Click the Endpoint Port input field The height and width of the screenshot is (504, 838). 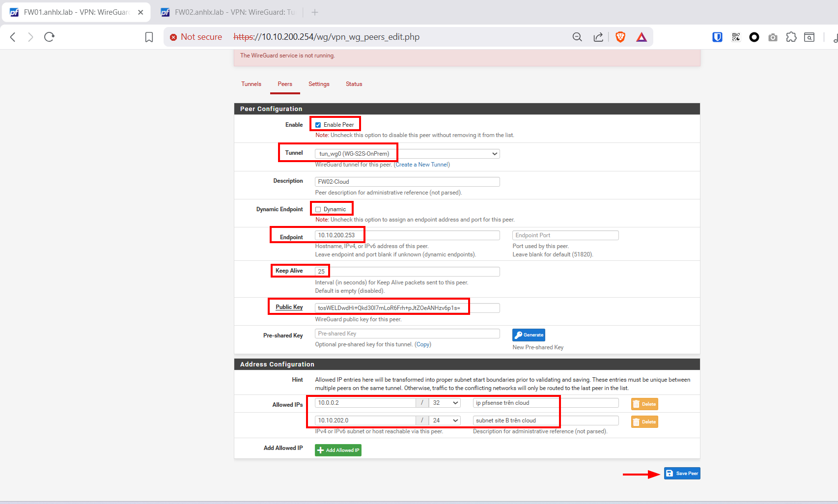click(x=565, y=235)
